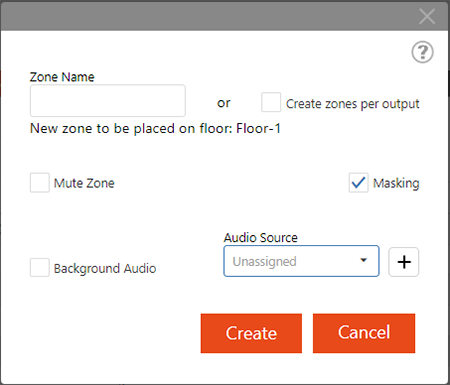Click the Floor-1 placement text
450x385 pixels.
tap(258, 128)
